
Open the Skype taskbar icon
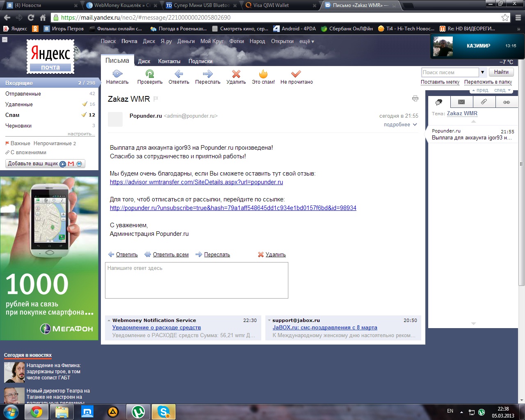(x=164, y=412)
